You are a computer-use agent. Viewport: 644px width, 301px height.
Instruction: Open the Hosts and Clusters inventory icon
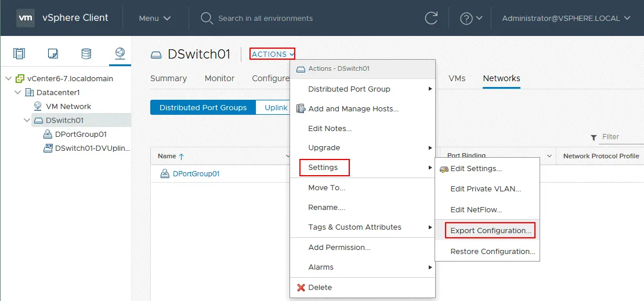click(x=20, y=54)
